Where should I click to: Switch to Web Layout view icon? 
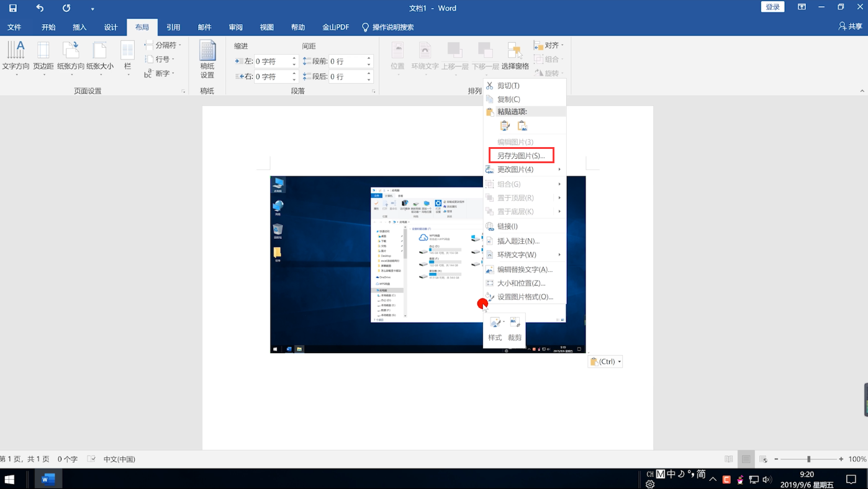tap(764, 459)
